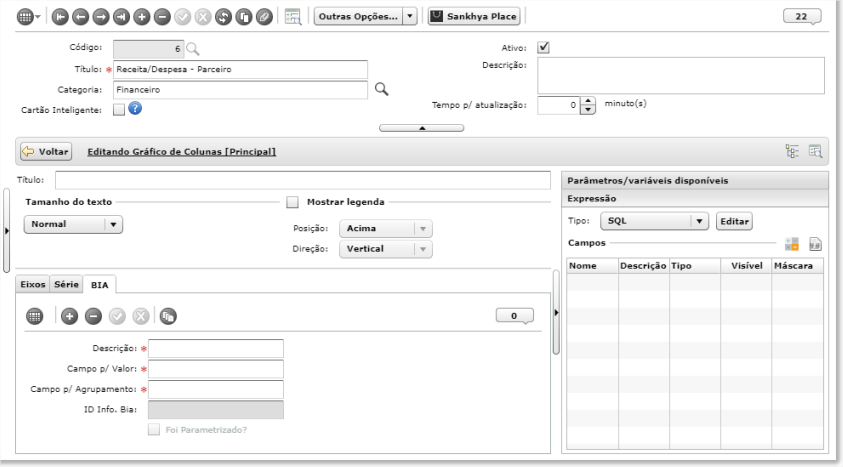Click the header Descrição text area
The image size is (843, 467).
[681, 76]
